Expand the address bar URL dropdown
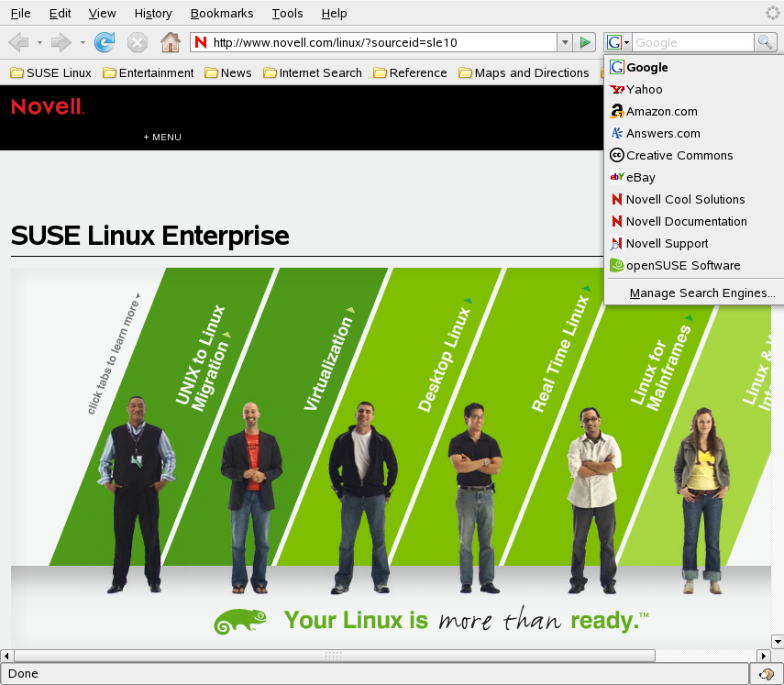This screenshot has height=685, width=784. point(565,42)
